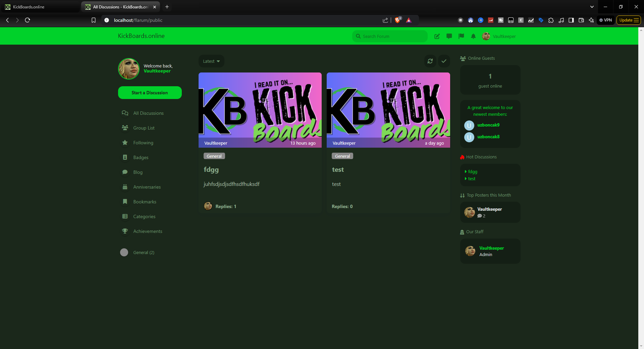Screen dimensions: 644x349
Task: Open the Badges sidebar item
Action: point(141,157)
